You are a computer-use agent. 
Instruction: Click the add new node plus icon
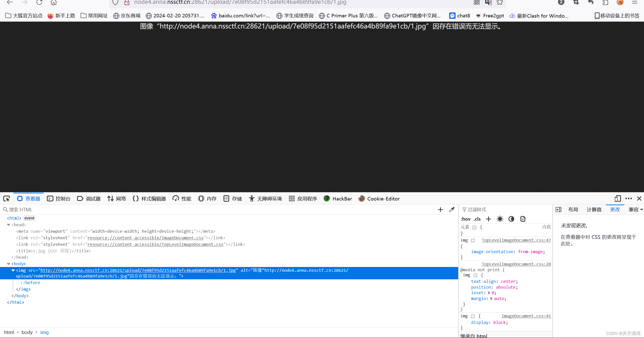pyautogui.click(x=440, y=210)
